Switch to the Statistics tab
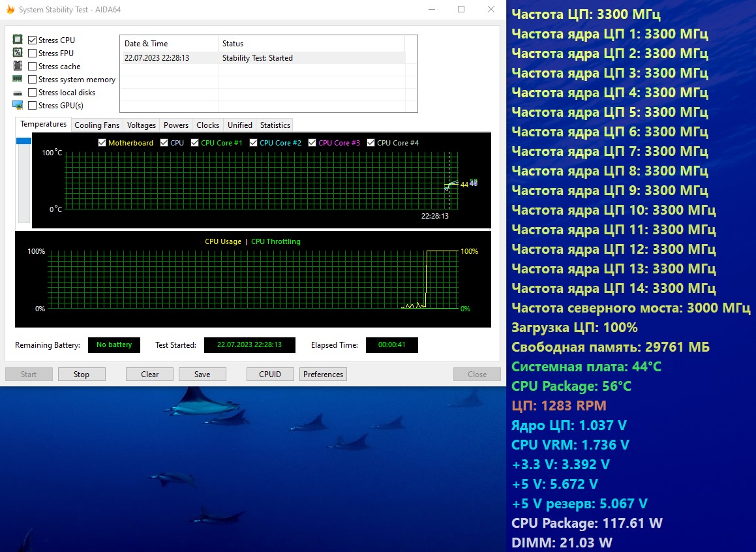The image size is (756, 552). [x=275, y=125]
